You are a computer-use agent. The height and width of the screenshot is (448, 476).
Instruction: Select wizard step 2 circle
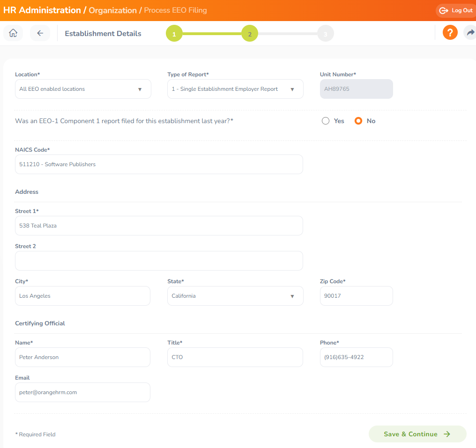pyautogui.click(x=250, y=33)
